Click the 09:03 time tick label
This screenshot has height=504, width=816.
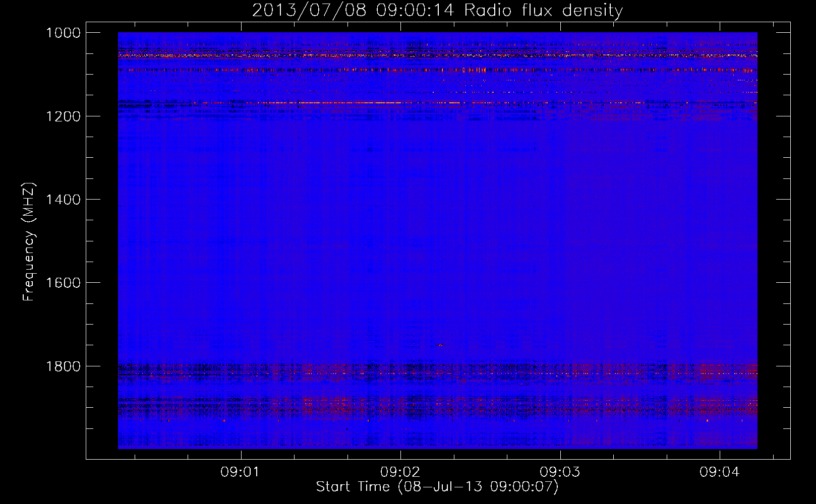[560, 472]
